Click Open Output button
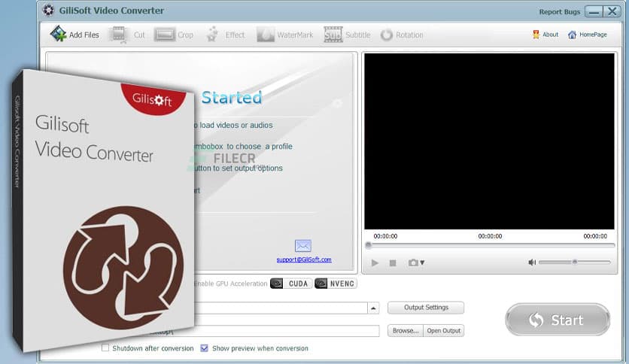629x364 pixels. tap(444, 330)
